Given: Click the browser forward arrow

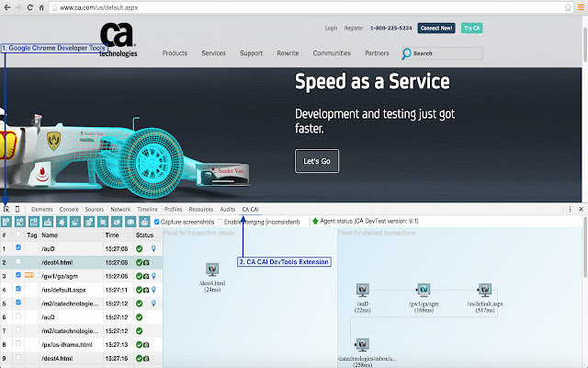Looking at the screenshot, I should tap(18, 7).
